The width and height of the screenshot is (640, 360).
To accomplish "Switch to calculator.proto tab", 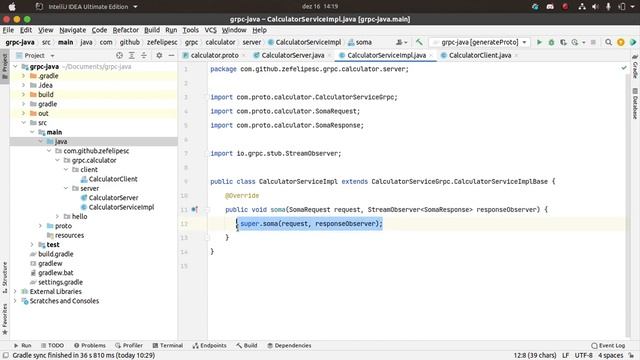I will pos(214,55).
